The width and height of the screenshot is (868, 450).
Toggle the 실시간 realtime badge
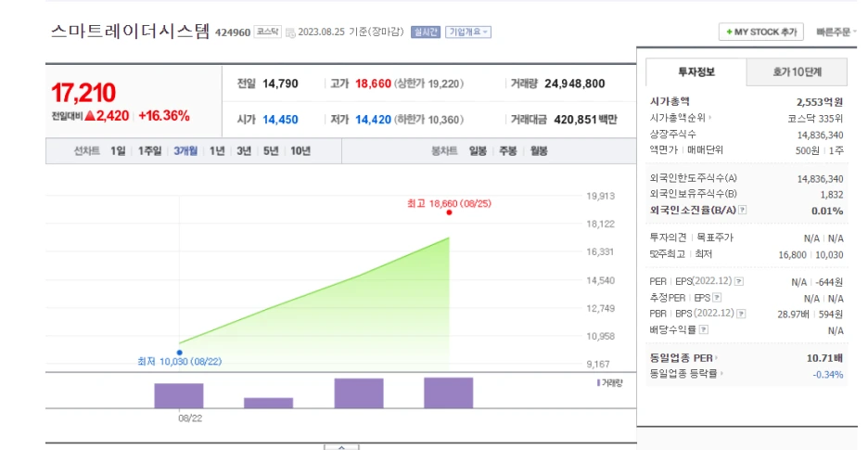tap(425, 32)
